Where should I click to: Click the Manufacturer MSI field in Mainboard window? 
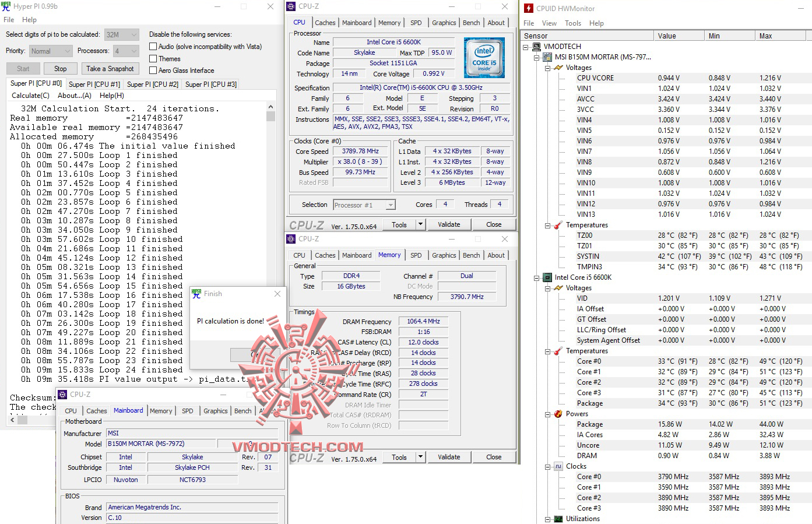pyautogui.click(x=192, y=433)
